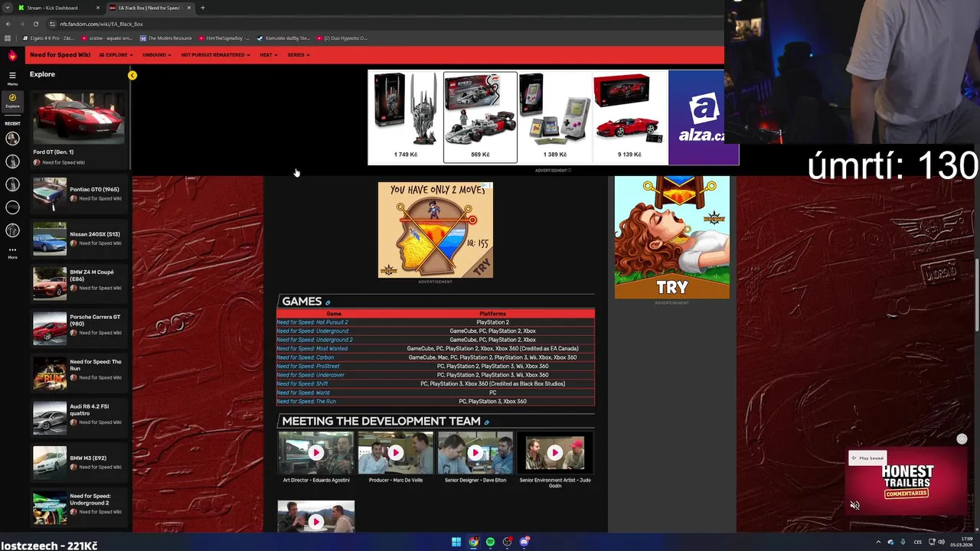This screenshot has height=551, width=980.
Task: Edit the Meeting the Development Team section
Action: pyautogui.click(x=486, y=422)
